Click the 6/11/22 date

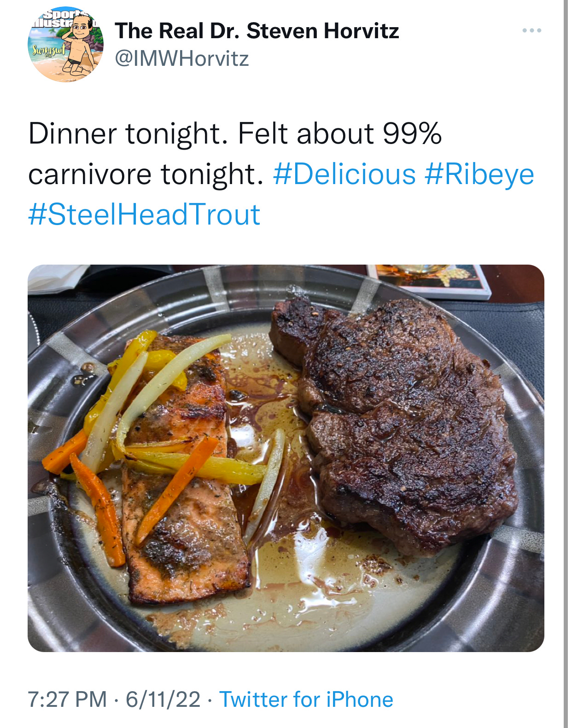tap(163, 699)
